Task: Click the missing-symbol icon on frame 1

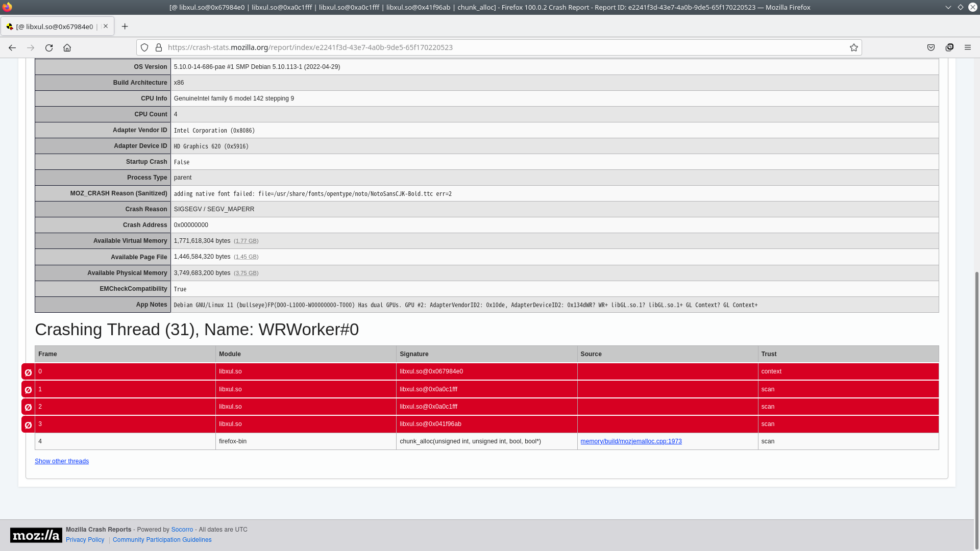Action: (28, 389)
